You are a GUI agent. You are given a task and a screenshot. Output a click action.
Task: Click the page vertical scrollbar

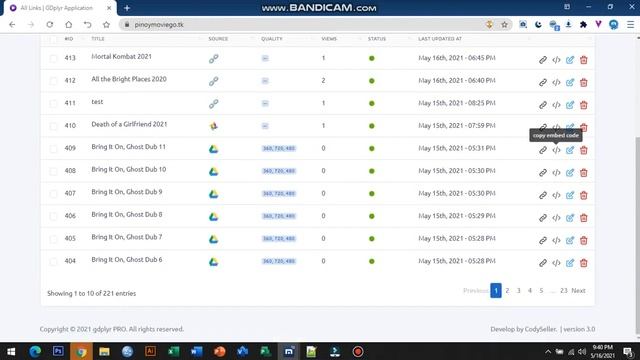click(638, 235)
